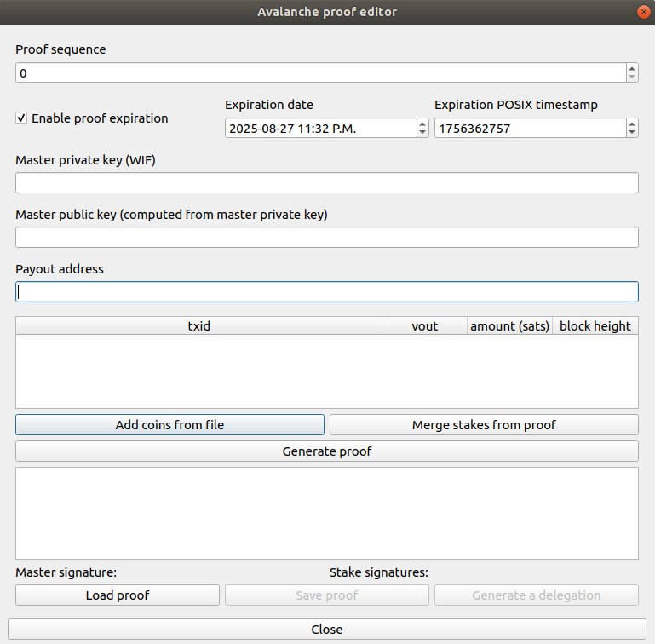Click Merge stakes from proof
655x644 pixels.
(484, 424)
